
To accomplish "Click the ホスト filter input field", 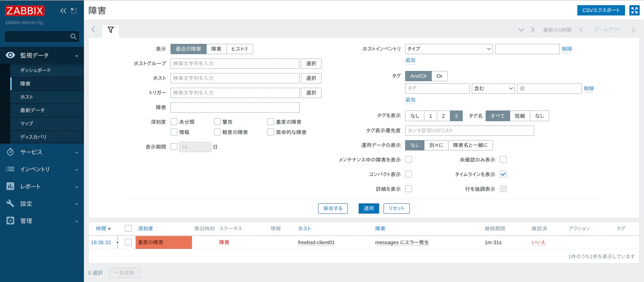I will click(x=235, y=78).
